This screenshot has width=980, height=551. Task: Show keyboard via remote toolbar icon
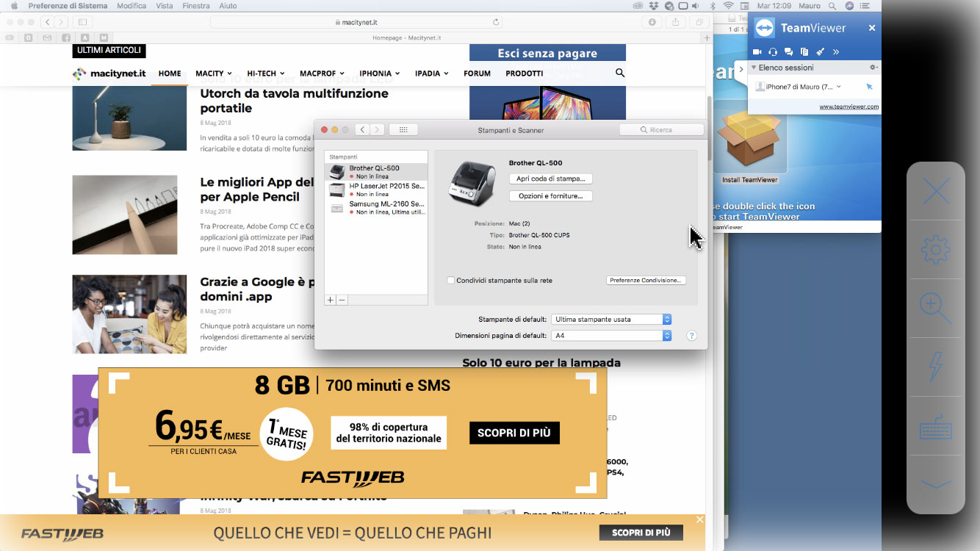[x=936, y=428]
